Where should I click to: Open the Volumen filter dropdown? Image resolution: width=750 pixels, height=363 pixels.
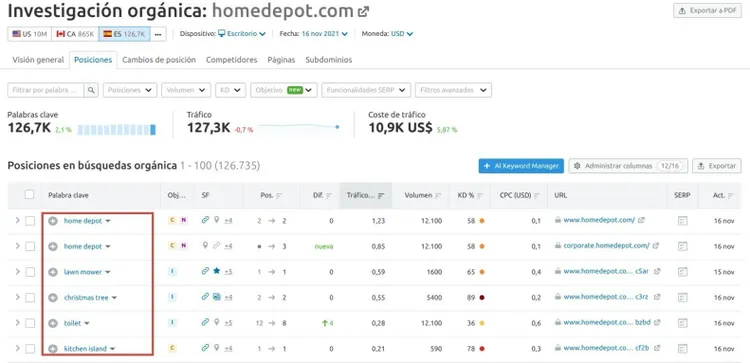[186, 90]
